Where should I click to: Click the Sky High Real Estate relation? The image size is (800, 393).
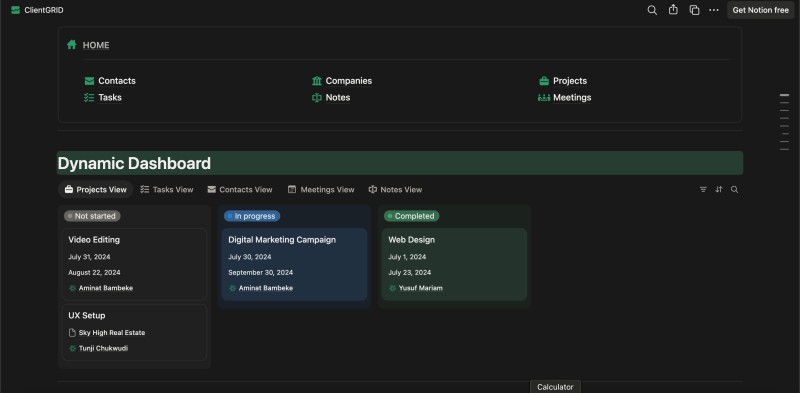pyautogui.click(x=112, y=333)
